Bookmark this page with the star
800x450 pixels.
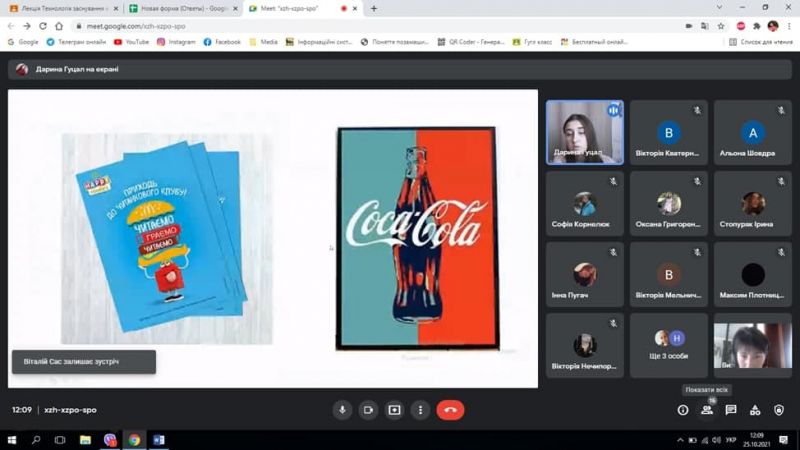click(720, 26)
